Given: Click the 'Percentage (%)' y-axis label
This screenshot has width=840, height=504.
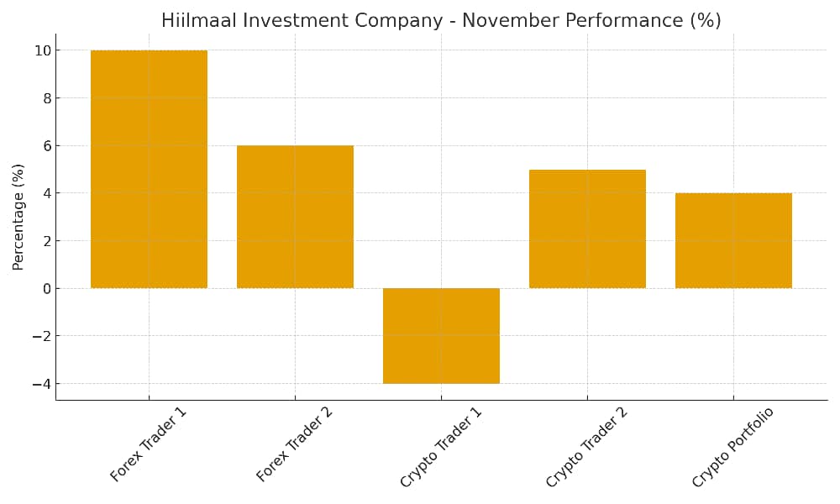Looking at the screenshot, I should [x=18, y=217].
